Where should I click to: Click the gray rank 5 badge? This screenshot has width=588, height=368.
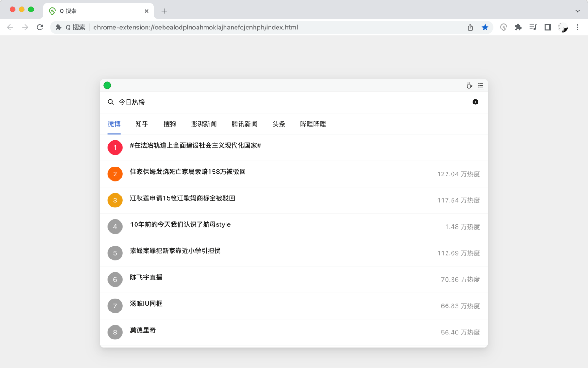[115, 253]
